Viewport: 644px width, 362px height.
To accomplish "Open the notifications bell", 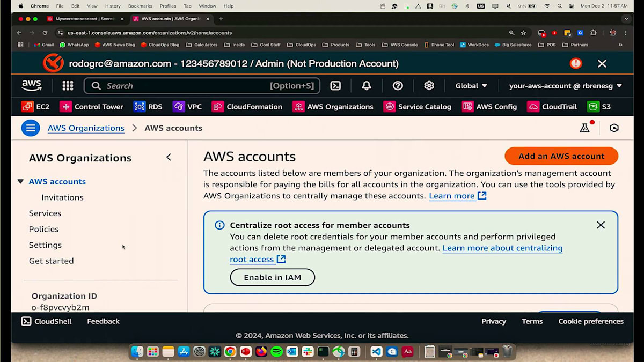I will pos(367,86).
